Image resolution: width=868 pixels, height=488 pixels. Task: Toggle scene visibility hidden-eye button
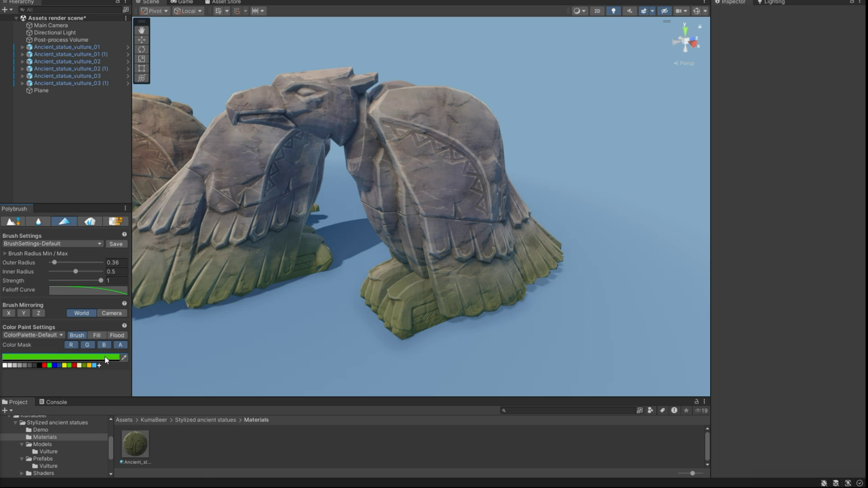[x=664, y=11]
